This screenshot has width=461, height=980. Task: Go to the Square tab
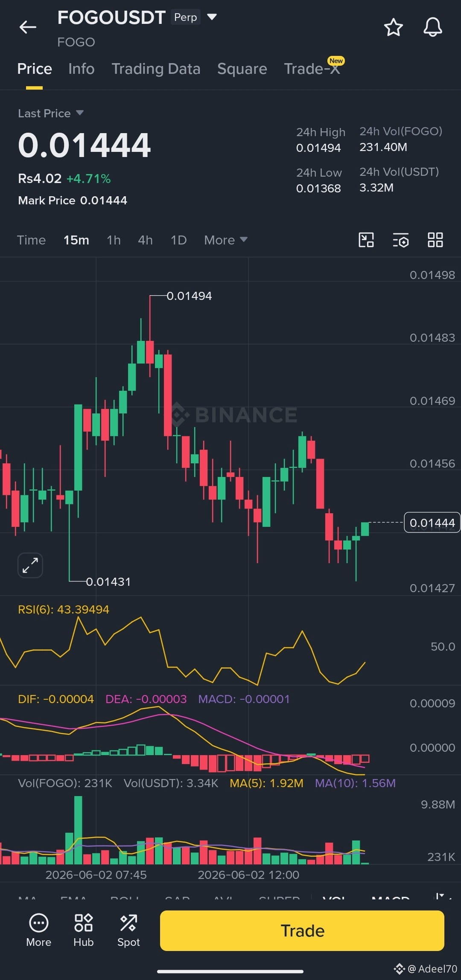pyautogui.click(x=242, y=69)
